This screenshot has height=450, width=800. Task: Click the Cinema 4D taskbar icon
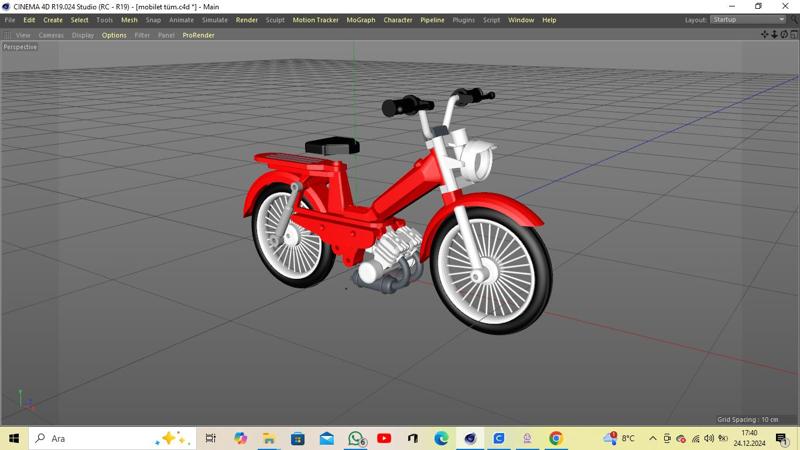click(x=470, y=438)
